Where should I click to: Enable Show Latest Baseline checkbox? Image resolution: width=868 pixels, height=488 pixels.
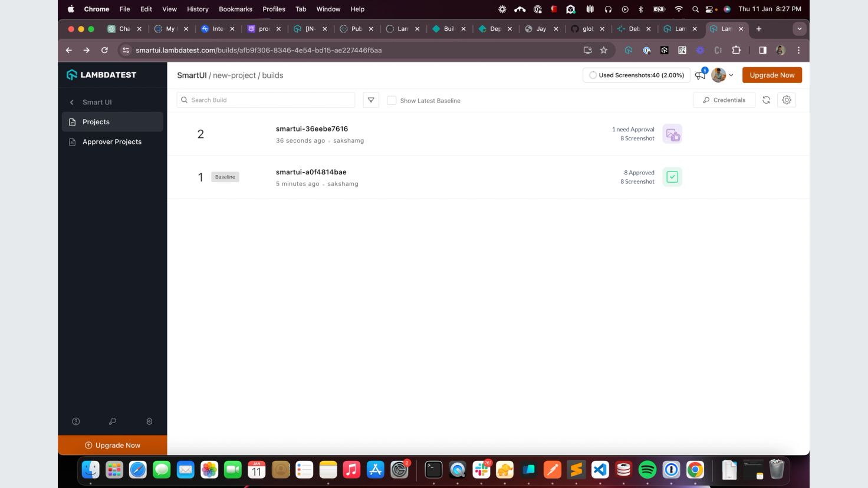coord(392,100)
